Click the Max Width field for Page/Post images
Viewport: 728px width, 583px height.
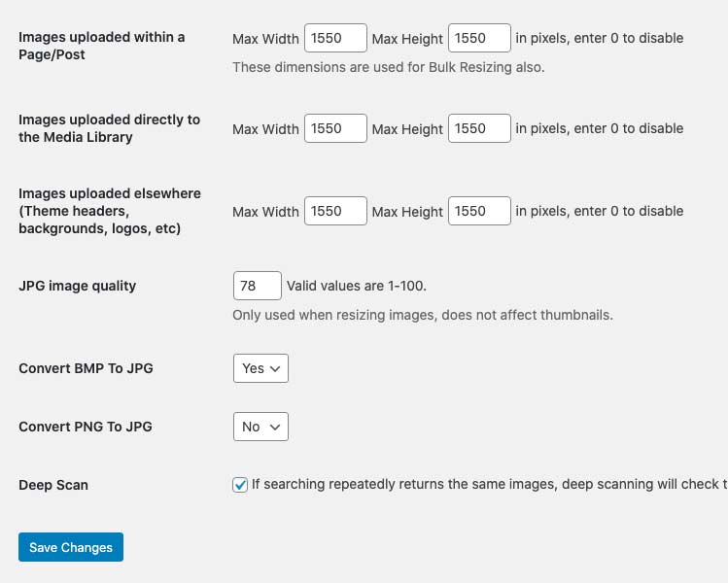pyautogui.click(x=335, y=39)
